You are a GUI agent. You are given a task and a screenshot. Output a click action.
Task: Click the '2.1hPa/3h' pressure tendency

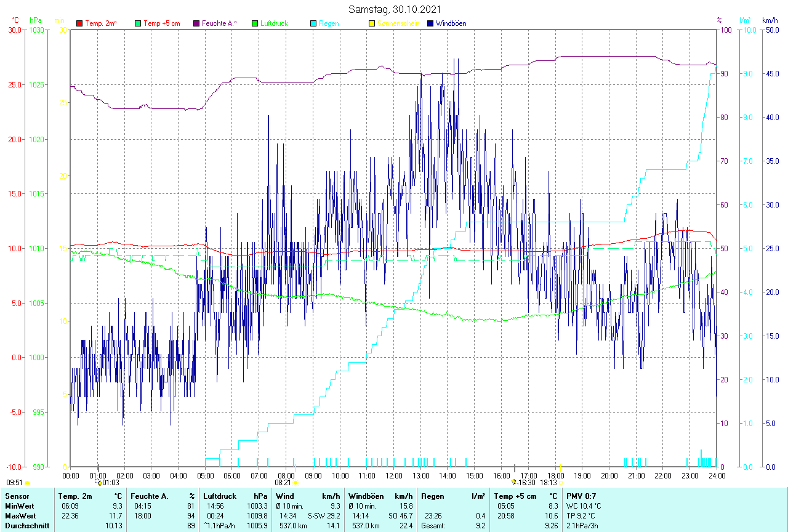click(x=582, y=526)
